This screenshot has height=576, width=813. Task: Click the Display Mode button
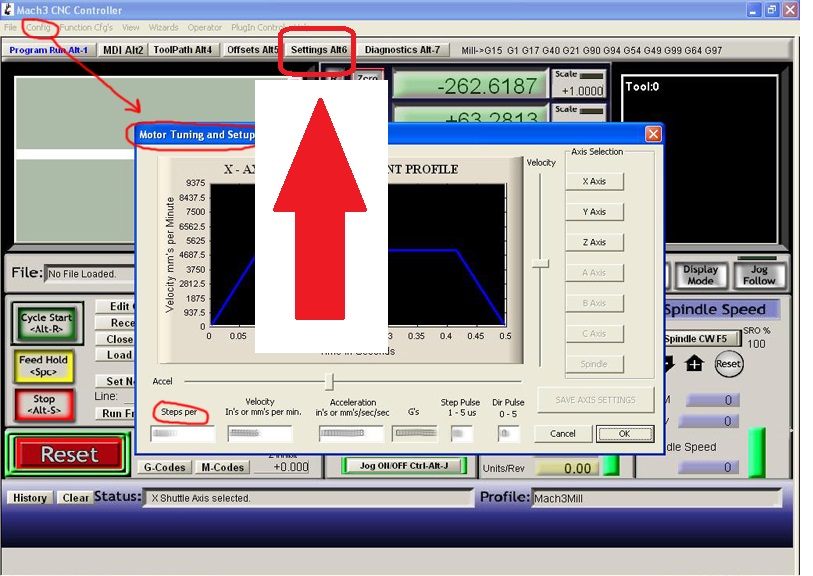pyautogui.click(x=700, y=275)
